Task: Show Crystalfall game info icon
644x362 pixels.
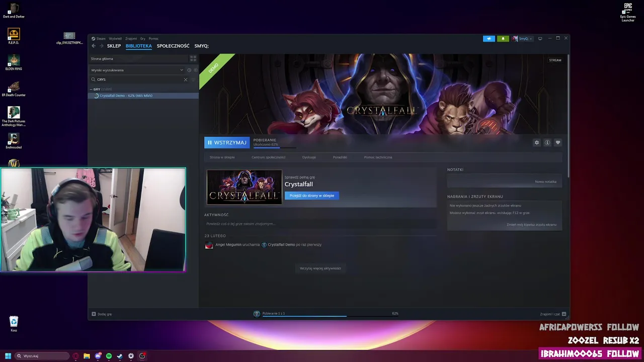Action: [547, 143]
